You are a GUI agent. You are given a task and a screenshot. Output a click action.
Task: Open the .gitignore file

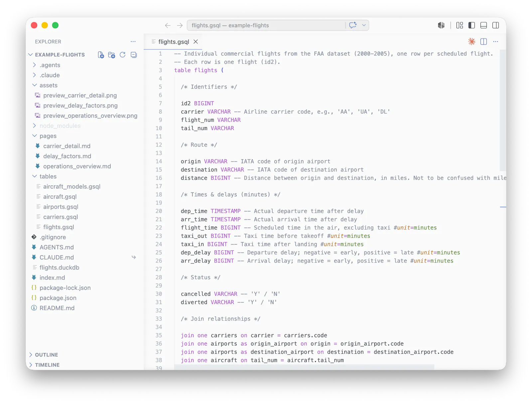(53, 237)
